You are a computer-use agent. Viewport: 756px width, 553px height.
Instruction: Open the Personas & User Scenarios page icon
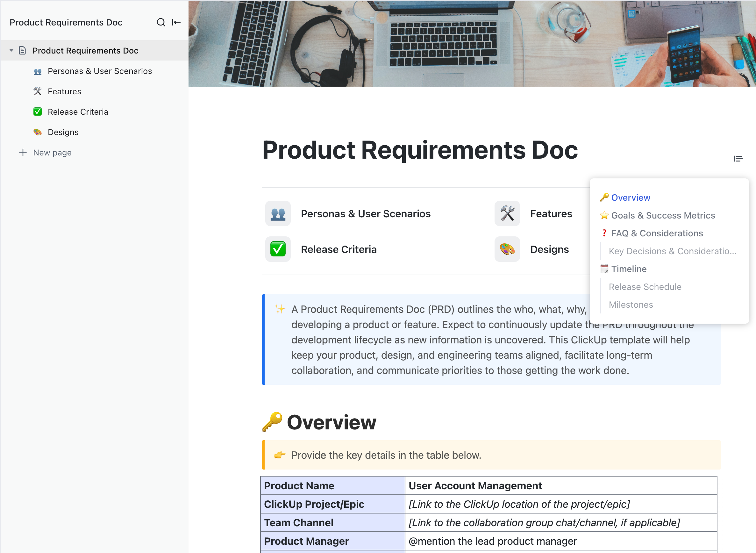click(x=38, y=71)
